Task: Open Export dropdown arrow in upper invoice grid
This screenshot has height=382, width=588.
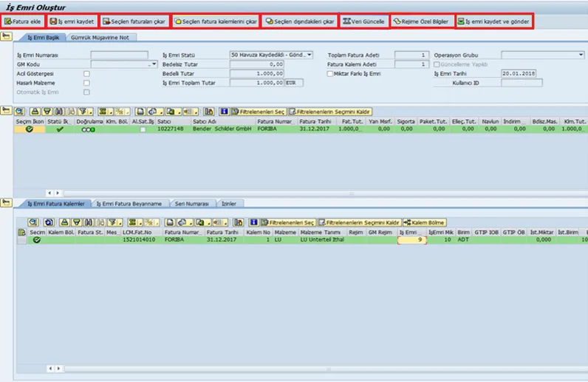Action: pos(179,112)
